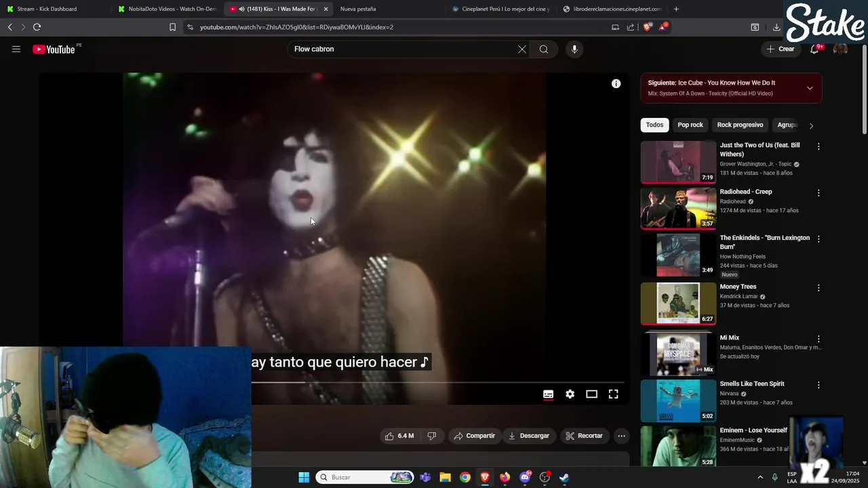Open Brave Shields lion icon in address bar
This screenshot has width=868, height=488.
tap(647, 27)
